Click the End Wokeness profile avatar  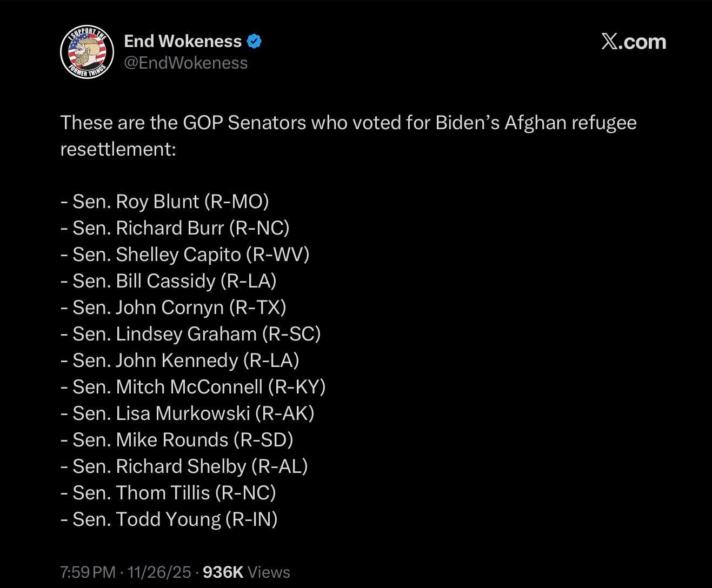(86, 52)
